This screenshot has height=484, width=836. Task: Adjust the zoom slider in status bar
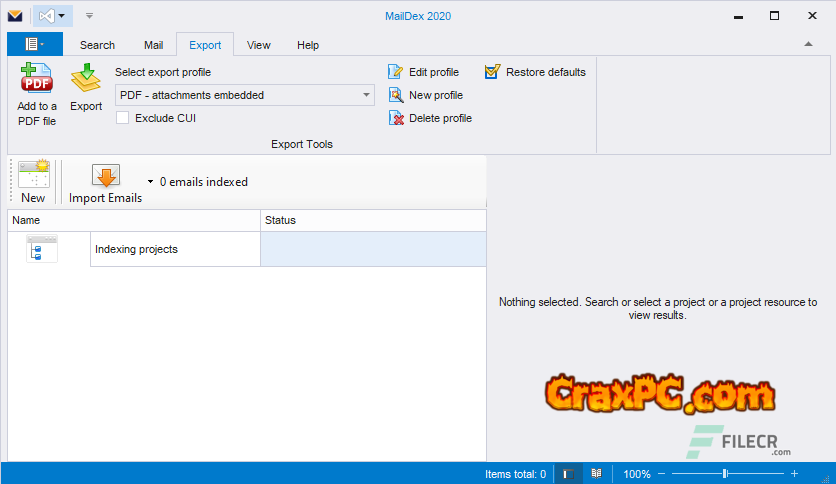pos(724,474)
